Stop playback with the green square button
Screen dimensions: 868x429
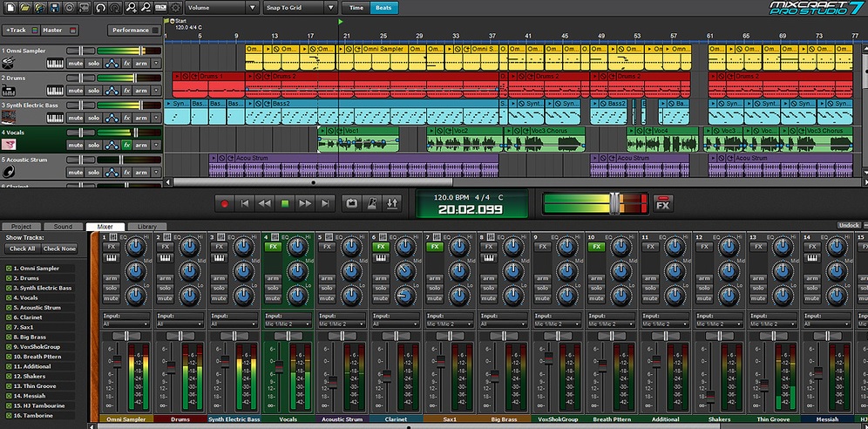(285, 204)
